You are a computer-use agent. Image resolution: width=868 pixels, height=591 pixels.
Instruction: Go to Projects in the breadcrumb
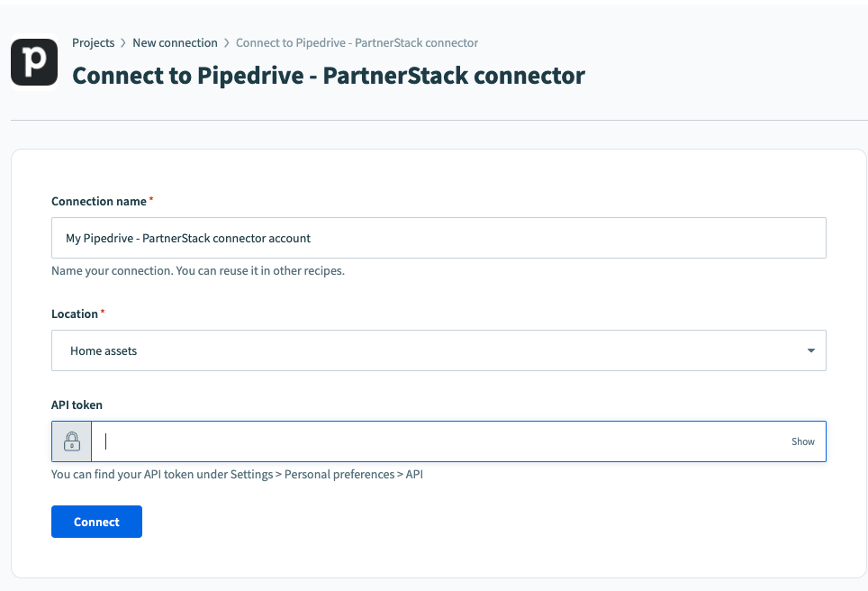pos(94,42)
